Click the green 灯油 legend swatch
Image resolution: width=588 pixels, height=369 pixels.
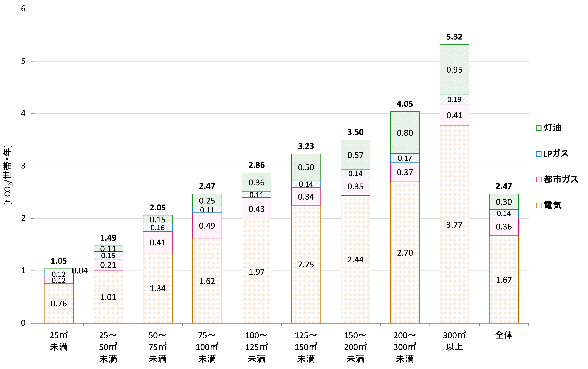pyautogui.click(x=539, y=128)
